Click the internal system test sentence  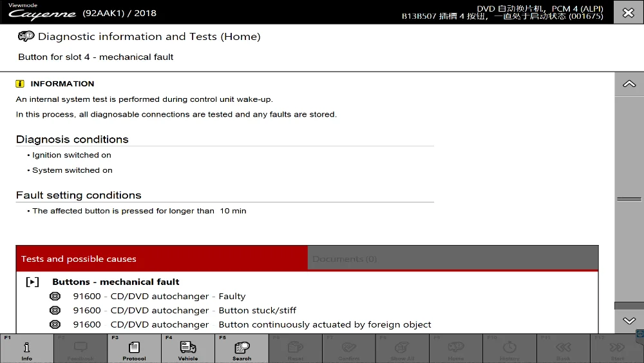(144, 99)
